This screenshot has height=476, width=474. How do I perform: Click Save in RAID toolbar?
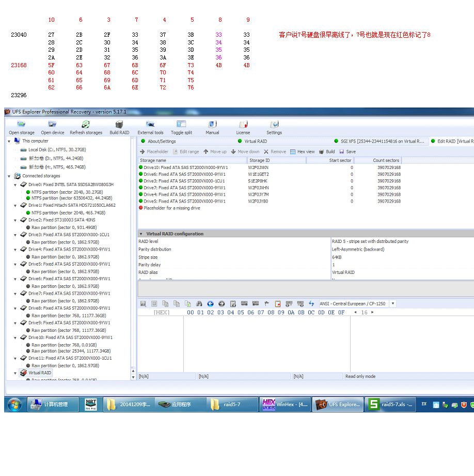[x=347, y=151]
